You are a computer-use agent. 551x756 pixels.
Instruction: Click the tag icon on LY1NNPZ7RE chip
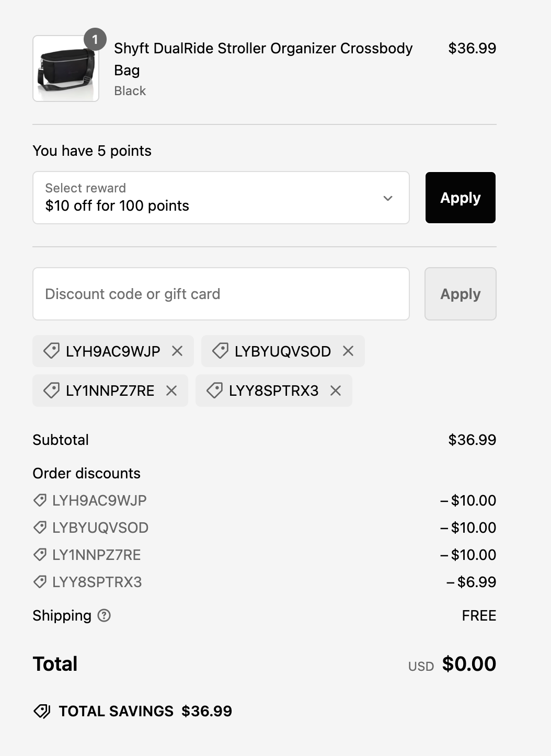[x=51, y=391]
